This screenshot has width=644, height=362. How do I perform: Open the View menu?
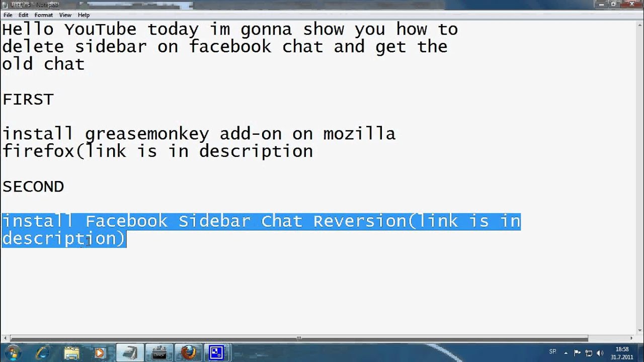(x=65, y=15)
